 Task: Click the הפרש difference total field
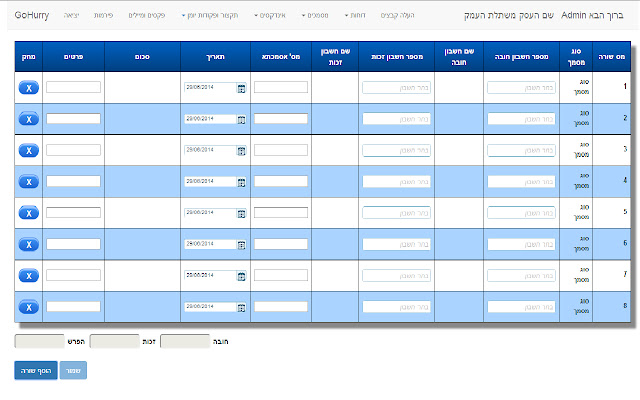40,341
